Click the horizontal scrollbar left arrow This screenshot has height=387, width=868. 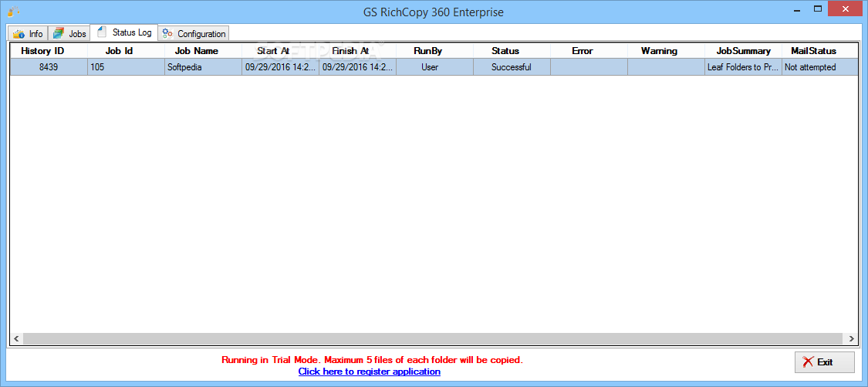17,338
